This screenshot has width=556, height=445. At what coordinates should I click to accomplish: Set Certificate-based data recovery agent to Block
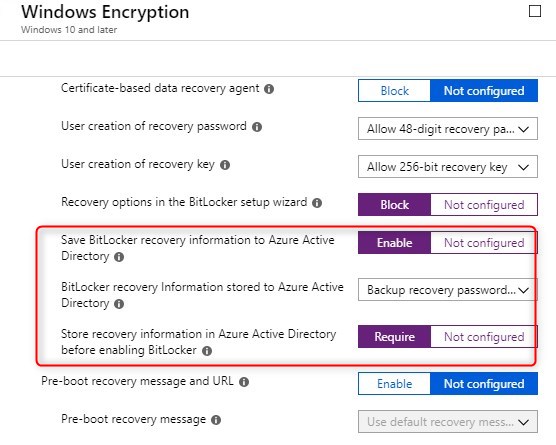tap(394, 91)
